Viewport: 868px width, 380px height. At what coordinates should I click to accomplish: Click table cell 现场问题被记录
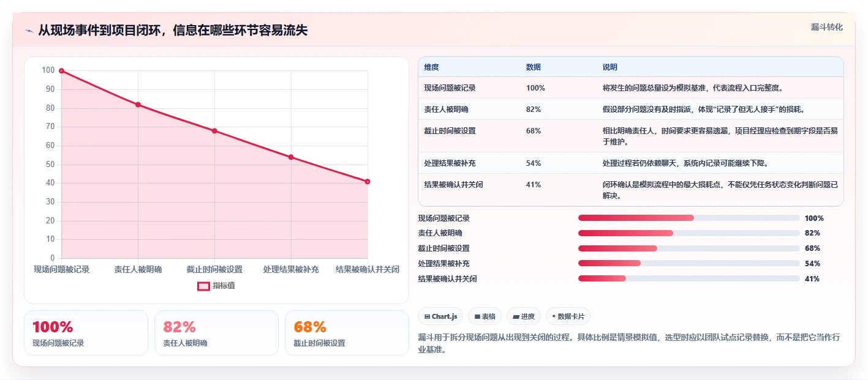tap(450, 88)
